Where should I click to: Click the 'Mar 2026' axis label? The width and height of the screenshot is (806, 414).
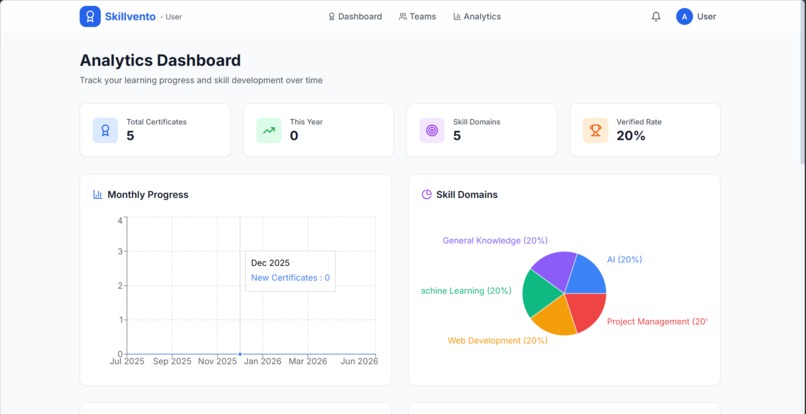307,362
